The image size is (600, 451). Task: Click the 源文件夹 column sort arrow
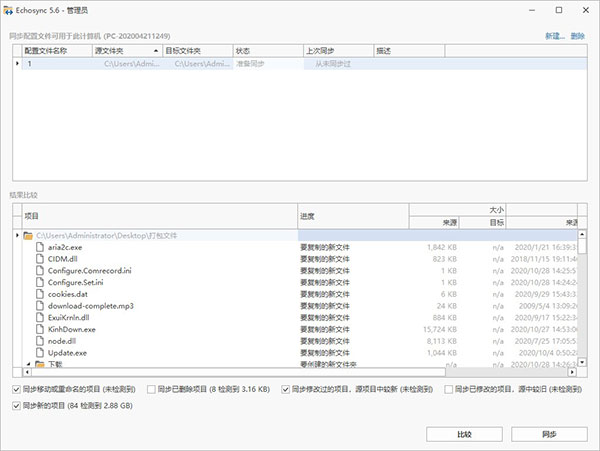point(155,50)
